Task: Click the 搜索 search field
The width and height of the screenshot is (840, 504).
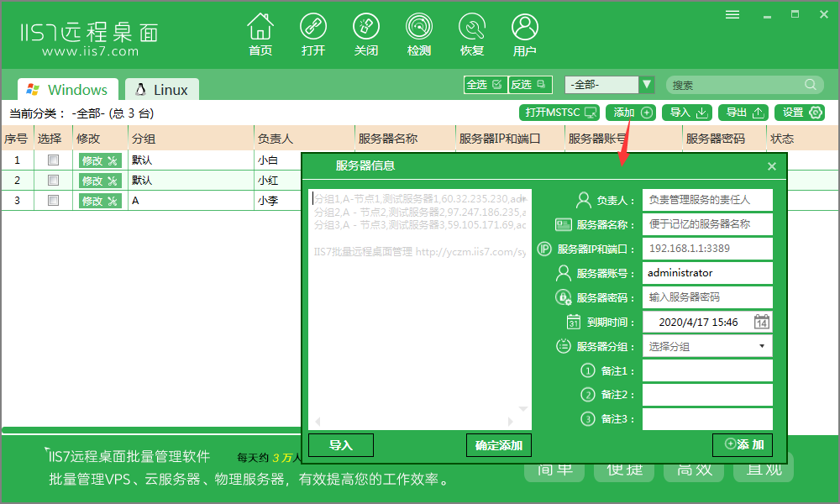Action: [x=744, y=85]
